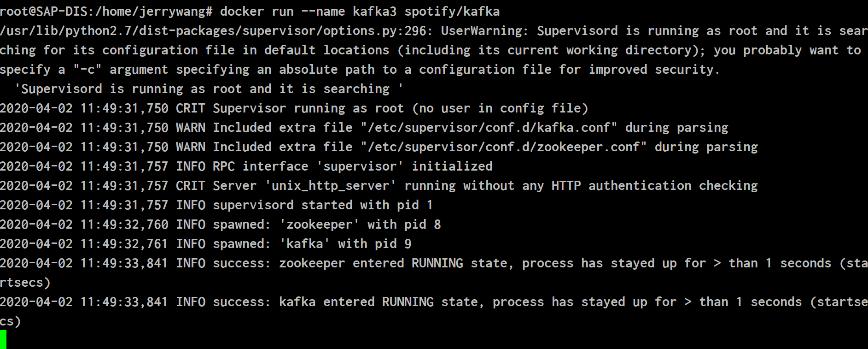Click the '11:49:32,760' timestamp
This screenshot has width=868, height=349.
[x=124, y=225]
